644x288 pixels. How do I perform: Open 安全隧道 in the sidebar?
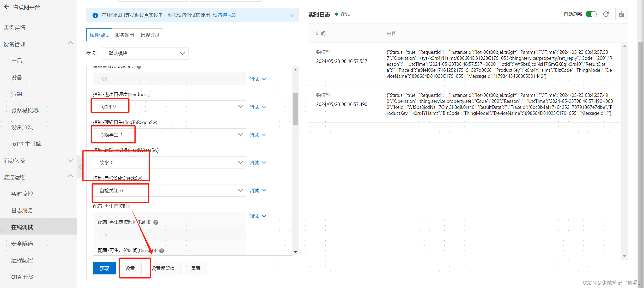22,244
